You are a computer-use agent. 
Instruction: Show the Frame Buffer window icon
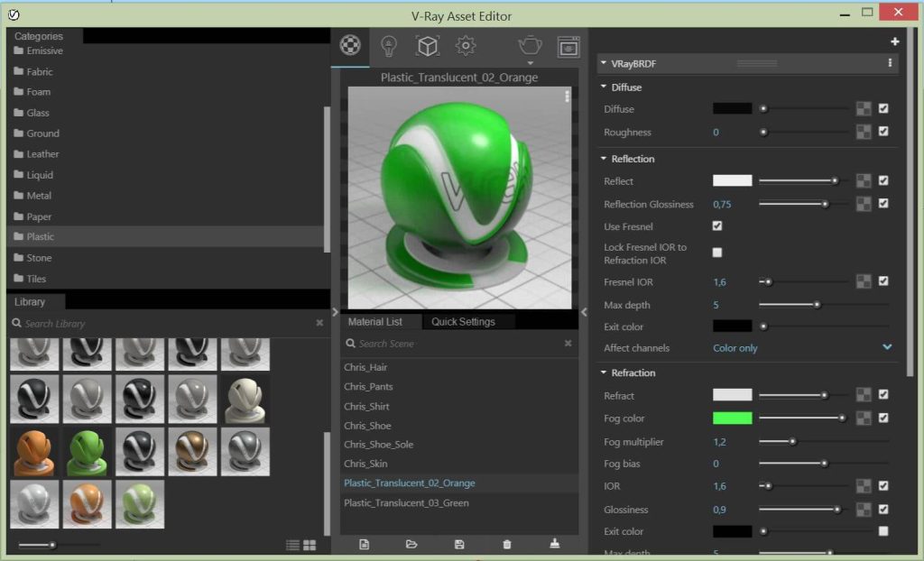pos(568,47)
